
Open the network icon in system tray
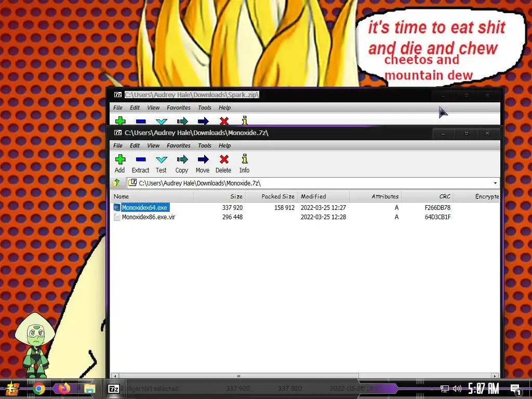tap(445, 389)
